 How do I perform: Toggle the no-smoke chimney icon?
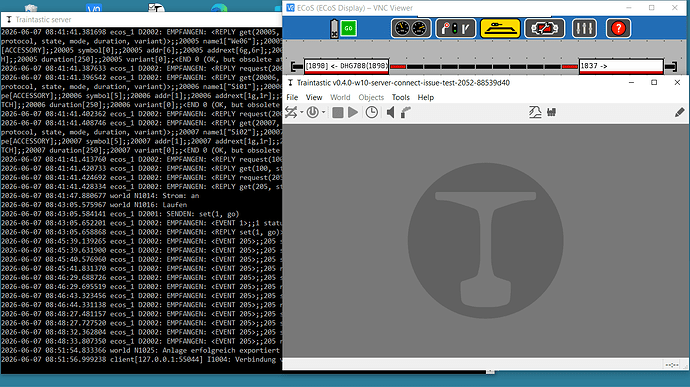click(x=406, y=113)
